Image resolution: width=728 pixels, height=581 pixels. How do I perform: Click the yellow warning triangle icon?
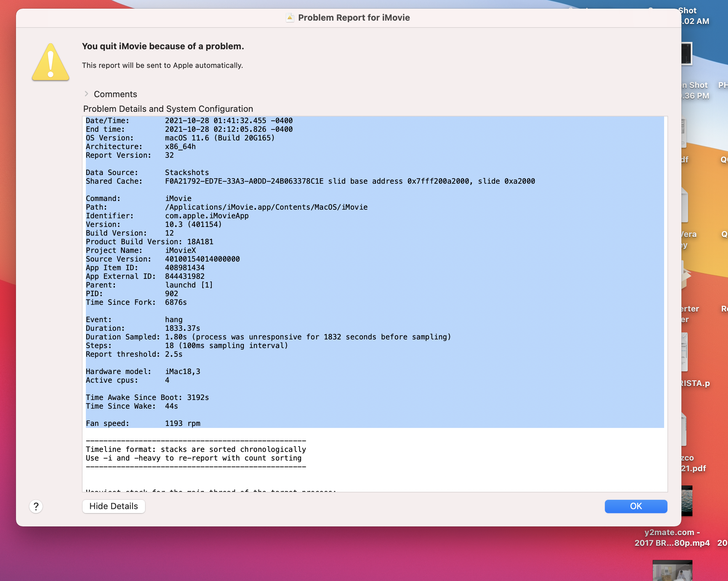(x=51, y=63)
